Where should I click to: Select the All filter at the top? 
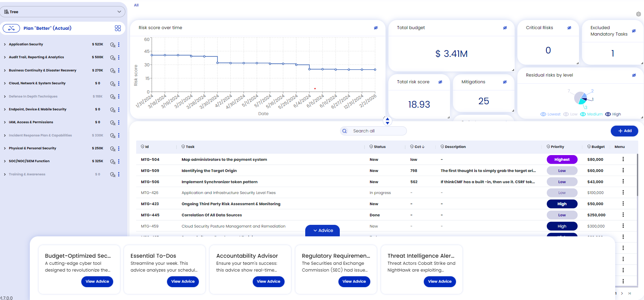click(136, 5)
